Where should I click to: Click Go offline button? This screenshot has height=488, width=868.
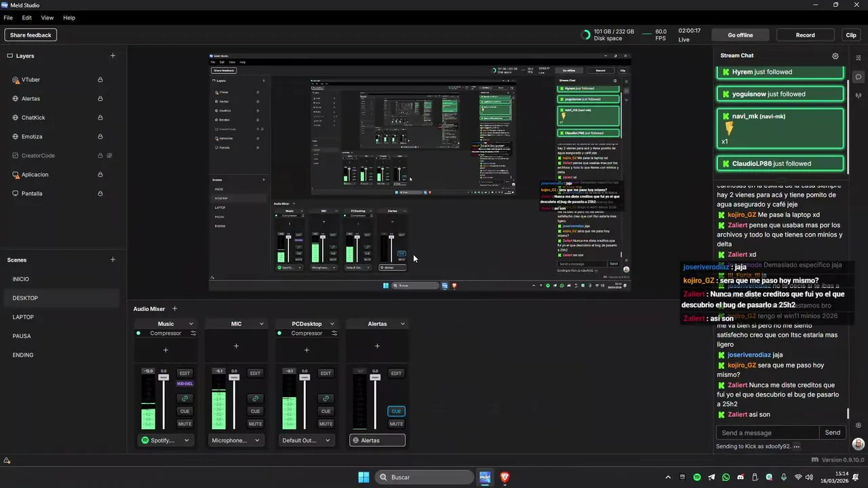(x=741, y=35)
